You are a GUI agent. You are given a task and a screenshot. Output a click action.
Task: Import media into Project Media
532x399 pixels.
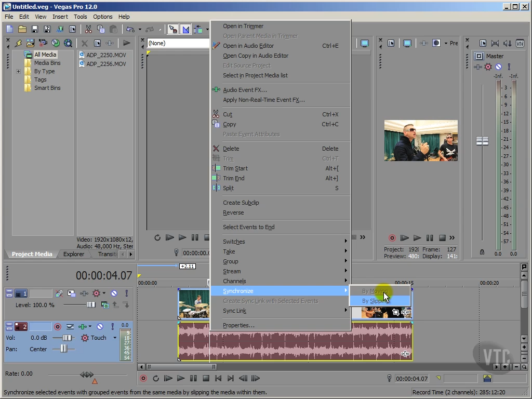click(x=30, y=43)
